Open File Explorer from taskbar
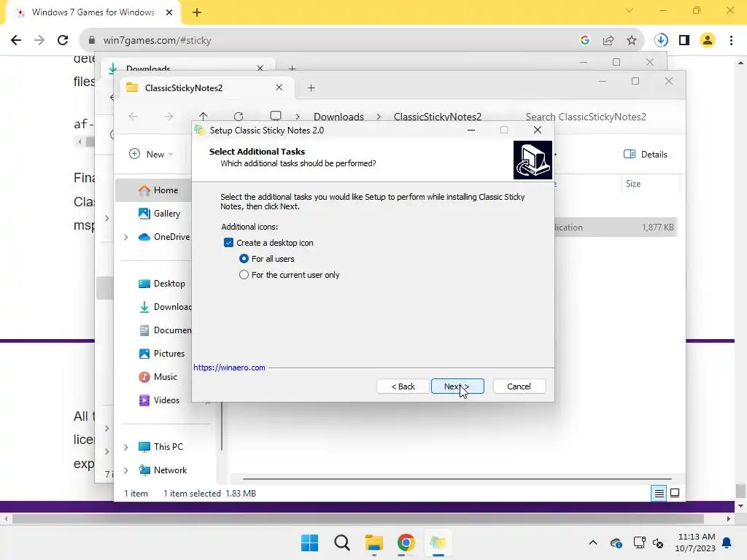The image size is (747, 560). coord(374,542)
